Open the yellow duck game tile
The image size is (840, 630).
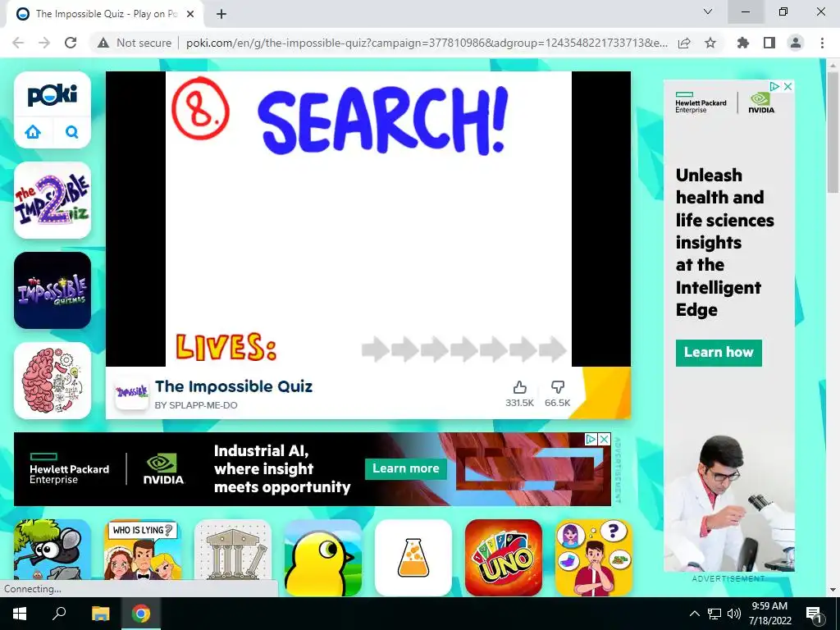pyautogui.click(x=323, y=557)
